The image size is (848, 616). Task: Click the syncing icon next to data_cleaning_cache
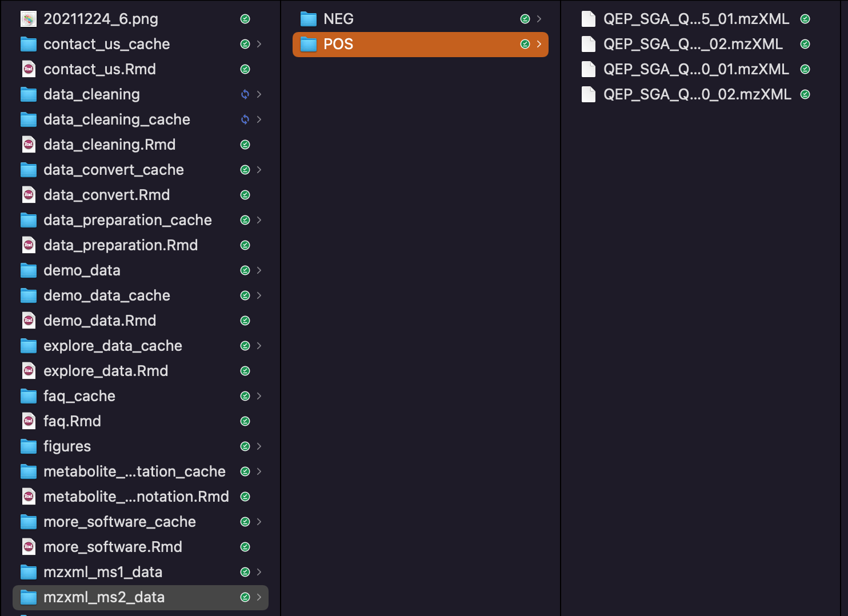pos(245,119)
